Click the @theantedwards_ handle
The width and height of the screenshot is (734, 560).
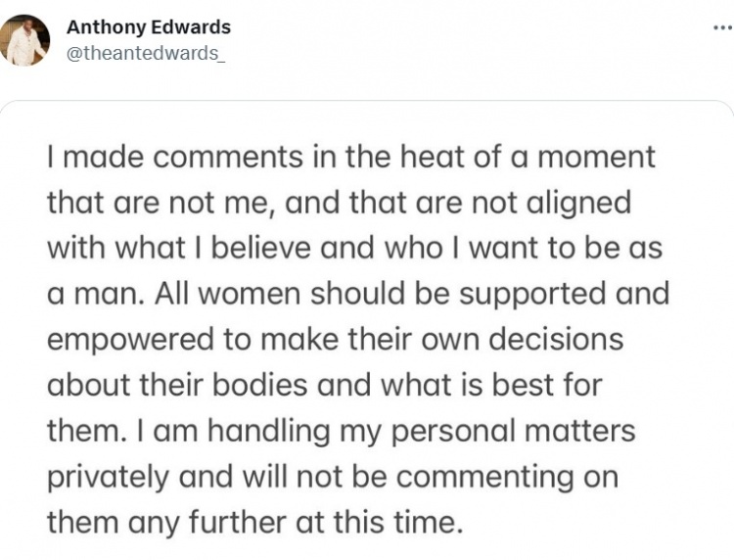(x=145, y=53)
